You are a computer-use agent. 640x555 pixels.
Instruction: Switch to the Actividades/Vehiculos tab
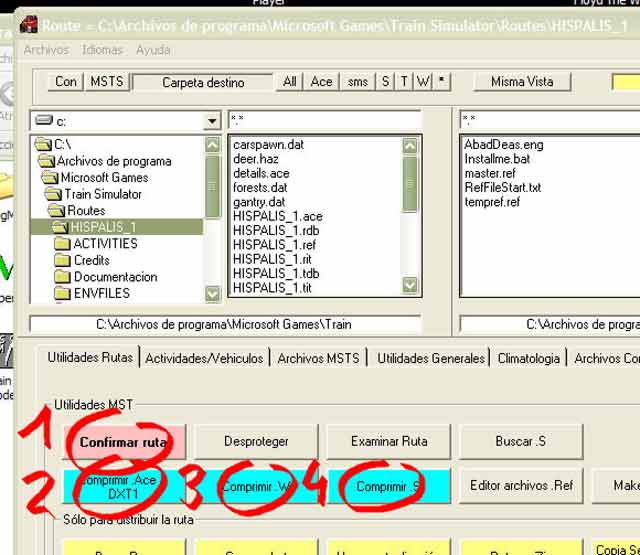tap(204, 358)
